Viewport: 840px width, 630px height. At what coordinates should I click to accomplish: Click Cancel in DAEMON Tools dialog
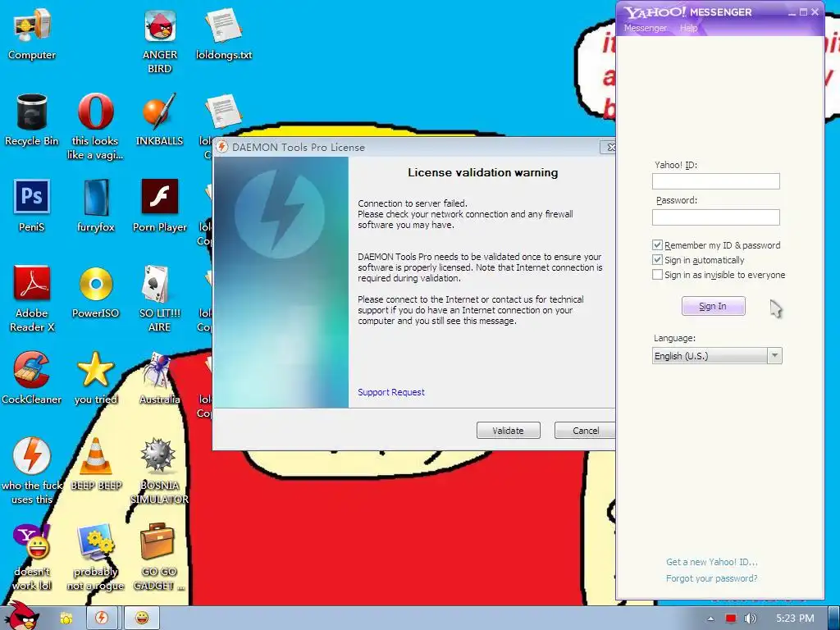tap(584, 430)
